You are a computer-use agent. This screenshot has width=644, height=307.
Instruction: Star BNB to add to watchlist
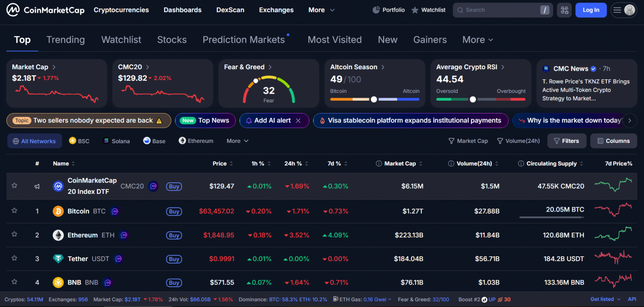click(x=14, y=282)
